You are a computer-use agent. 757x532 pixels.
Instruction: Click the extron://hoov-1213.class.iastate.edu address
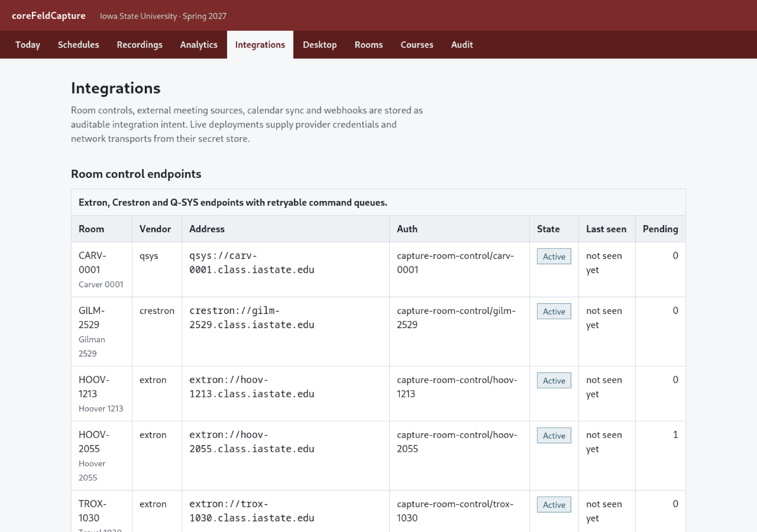click(x=252, y=387)
